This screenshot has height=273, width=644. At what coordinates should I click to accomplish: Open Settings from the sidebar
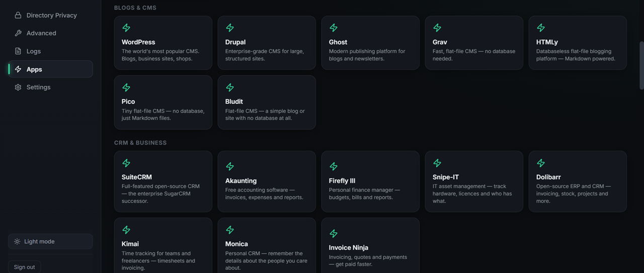(50, 87)
